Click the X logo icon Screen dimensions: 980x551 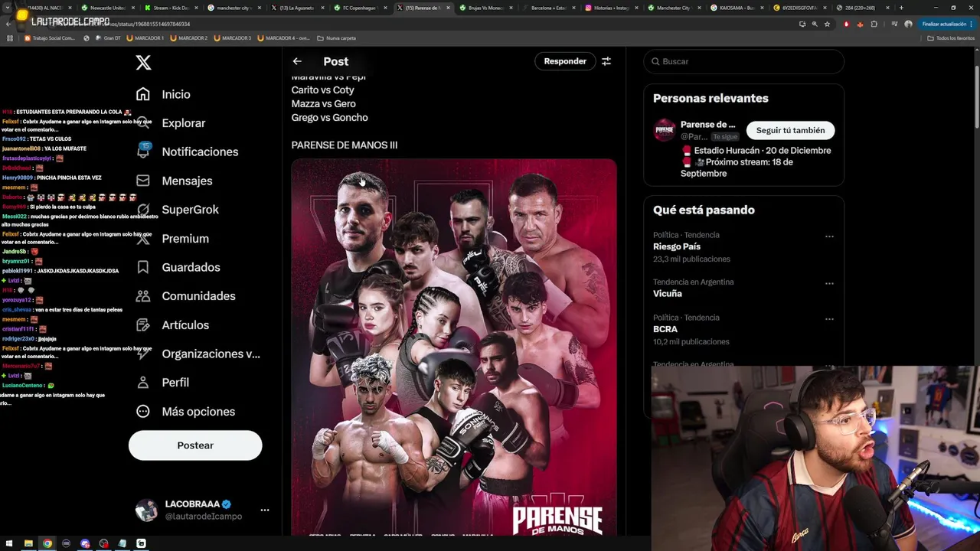click(x=143, y=63)
